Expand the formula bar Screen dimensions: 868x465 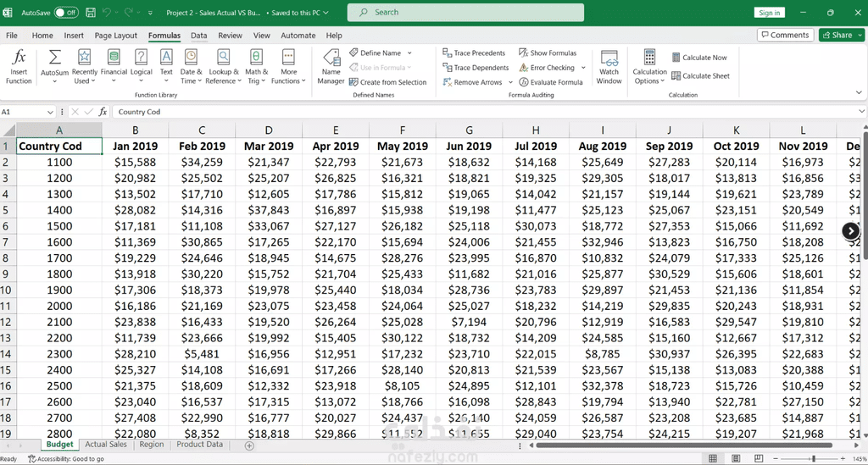(861, 111)
